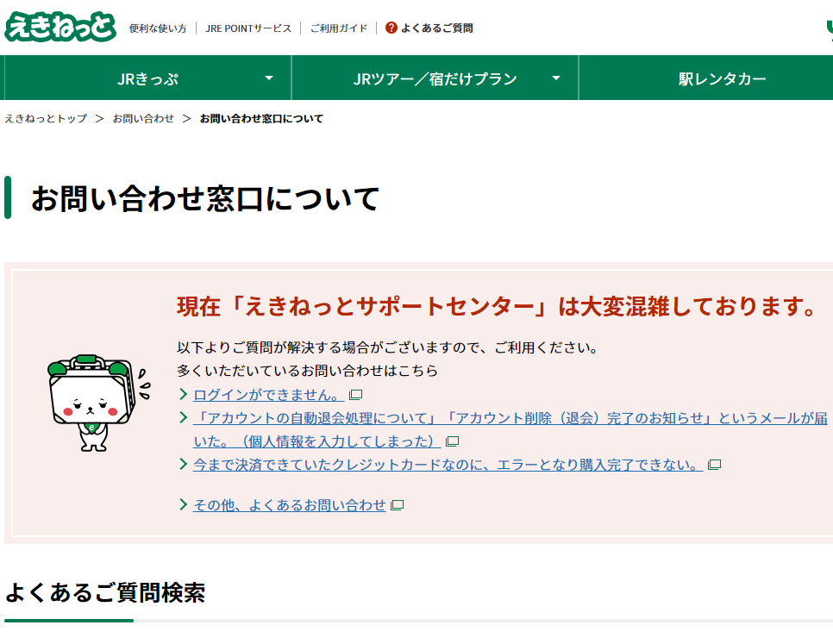
Task: Go to お問い合わせ breadcrumb
Action: coord(143,118)
